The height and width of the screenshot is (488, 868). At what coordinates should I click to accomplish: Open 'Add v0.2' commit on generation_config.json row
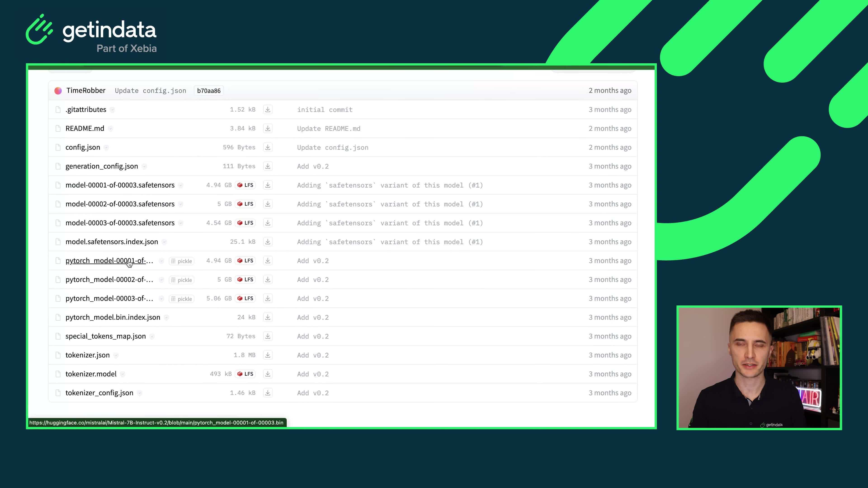[313, 166]
